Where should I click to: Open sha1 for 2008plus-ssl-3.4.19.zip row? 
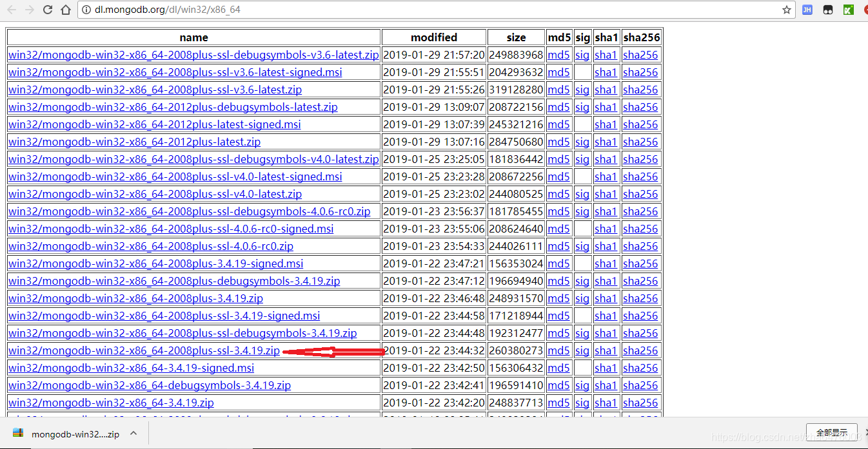(606, 350)
